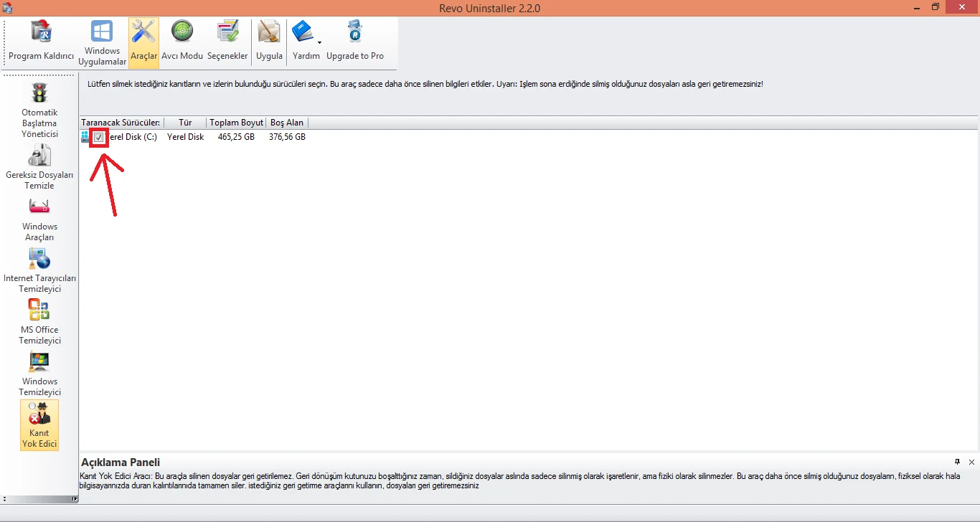This screenshot has height=522, width=980.
Task: Open Seçenekler options
Action: [227, 42]
